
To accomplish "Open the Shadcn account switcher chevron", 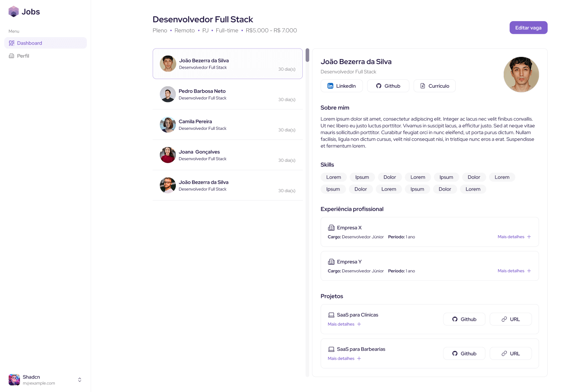I will (x=80, y=380).
